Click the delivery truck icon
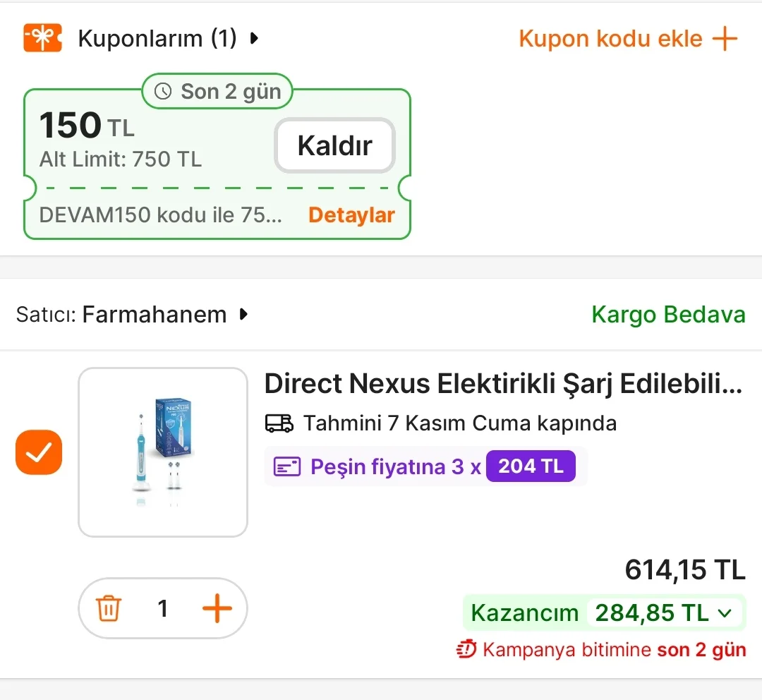The width and height of the screenshot is (762, 700). [279, 423]
